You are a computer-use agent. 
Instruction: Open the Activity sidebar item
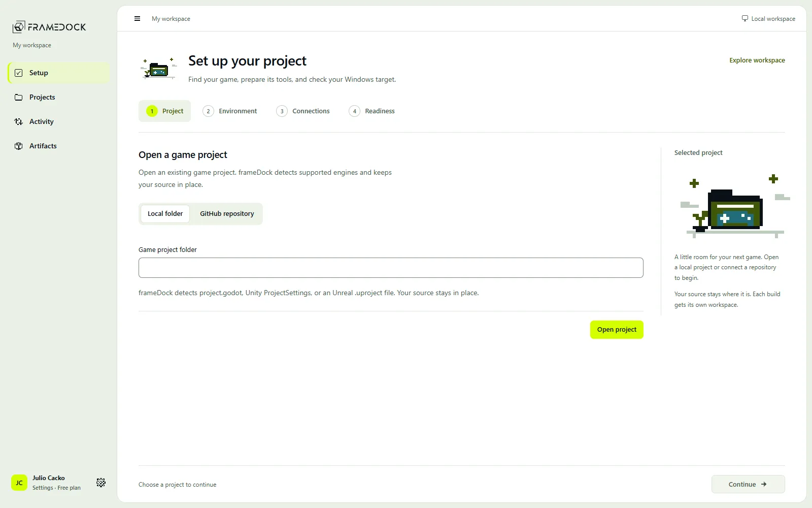click(58, 121)
